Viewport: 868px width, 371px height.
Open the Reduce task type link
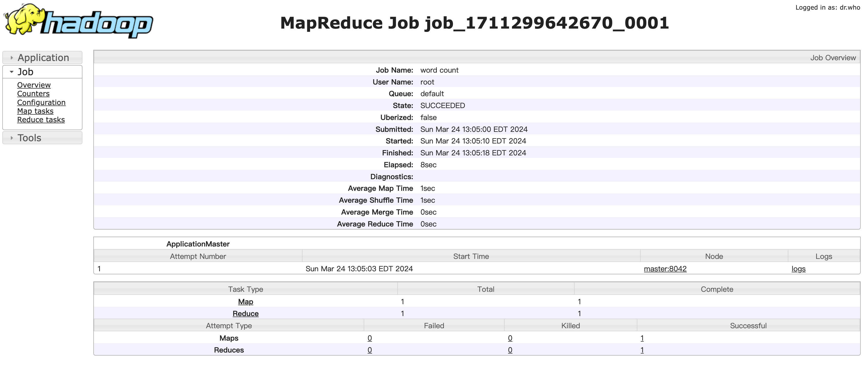[245, 314]
